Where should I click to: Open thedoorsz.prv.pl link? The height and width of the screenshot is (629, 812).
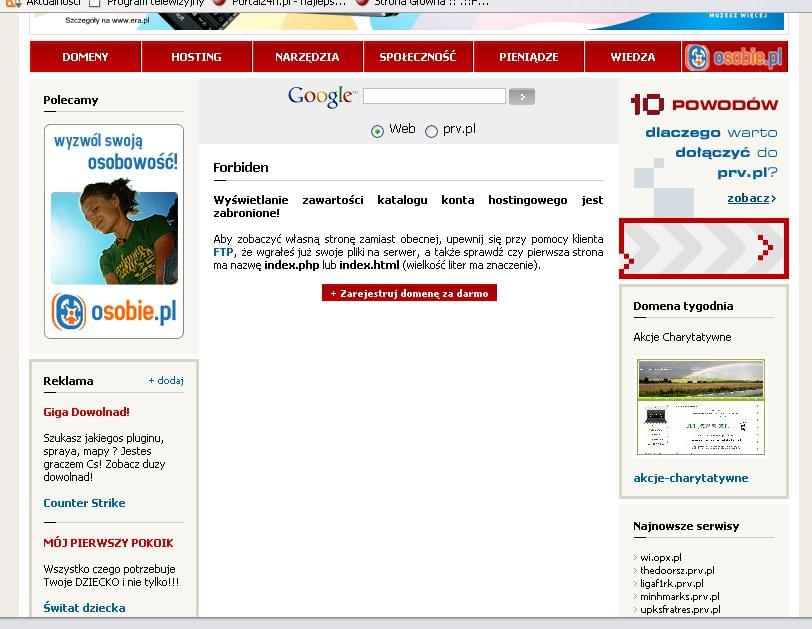coord(677,571)
